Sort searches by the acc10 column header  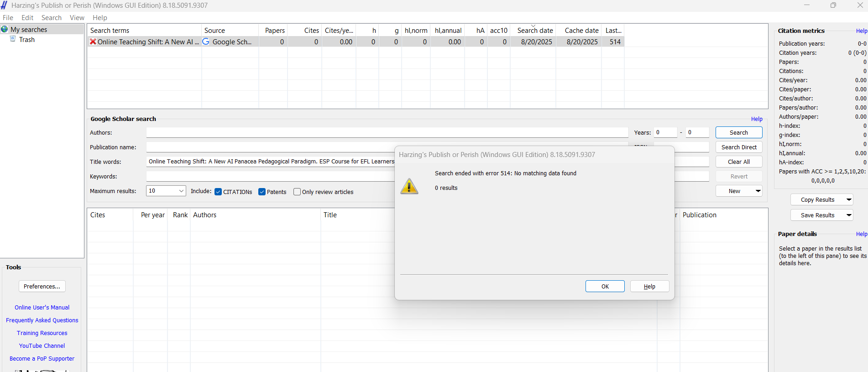point(499,31)
